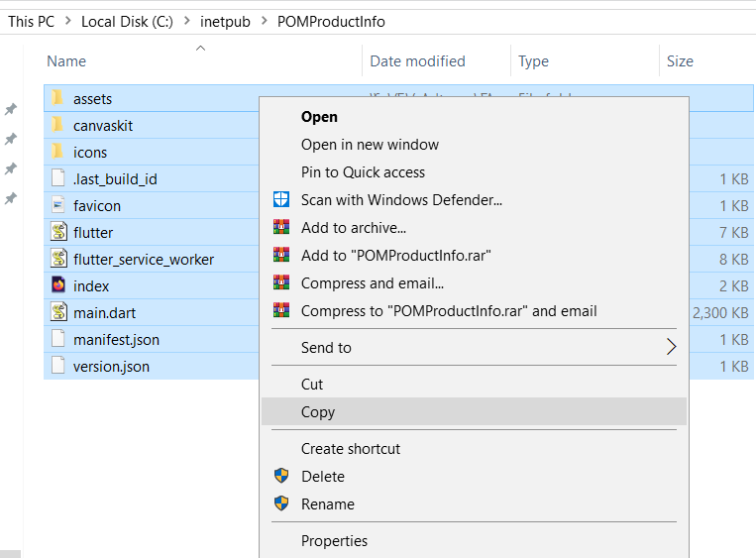This screenshot has height=558, width=756.
Task: Choose Rename from the context menu
Action: click(x=474, y=504)
